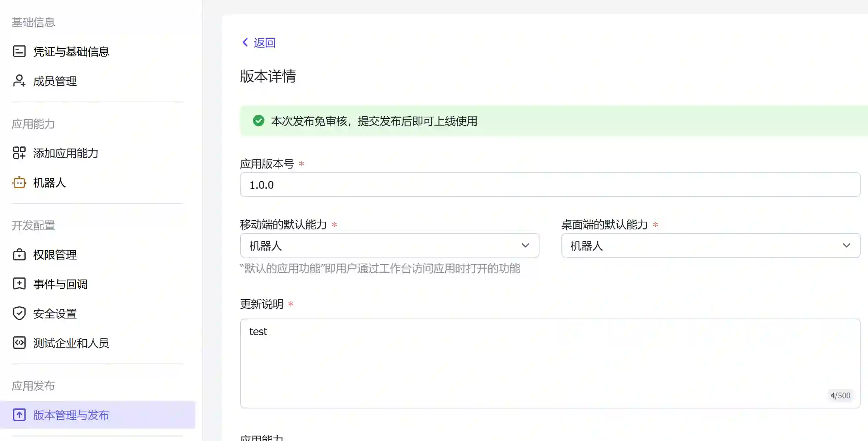The height and width of the screenshot is (441, 868).
Task: Click the desktop dropdown chevron arrow
Action: pyautogui.click(x=846, y=245)
